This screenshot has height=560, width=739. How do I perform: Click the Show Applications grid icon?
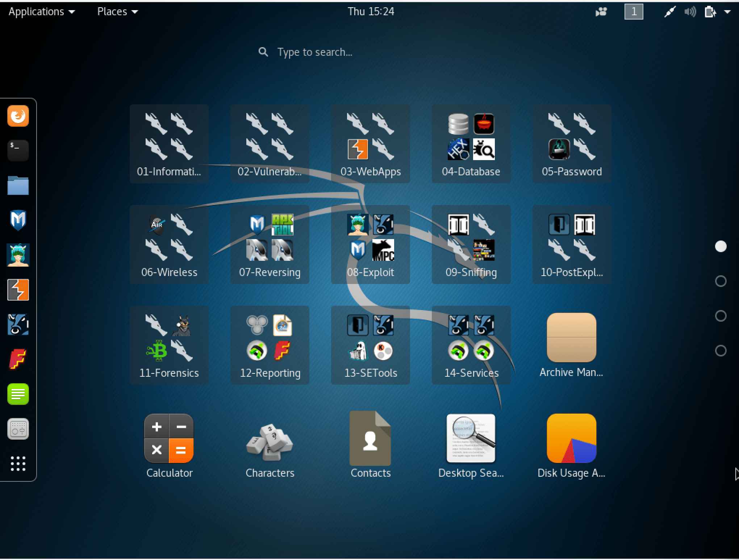[x=18, y=463]
